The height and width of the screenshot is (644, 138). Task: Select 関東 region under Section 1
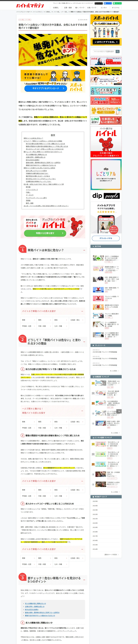(x=29, y=320)
